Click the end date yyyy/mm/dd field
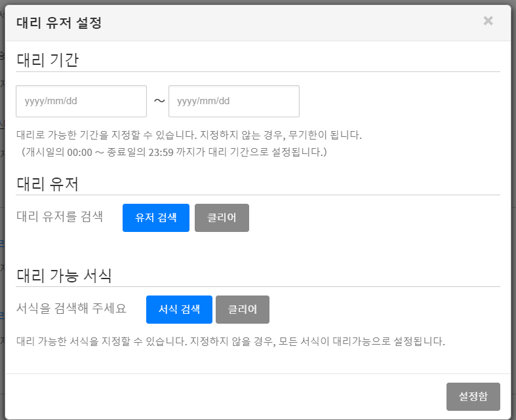This screenshot has width=516, height=420. tap(233, 102)
